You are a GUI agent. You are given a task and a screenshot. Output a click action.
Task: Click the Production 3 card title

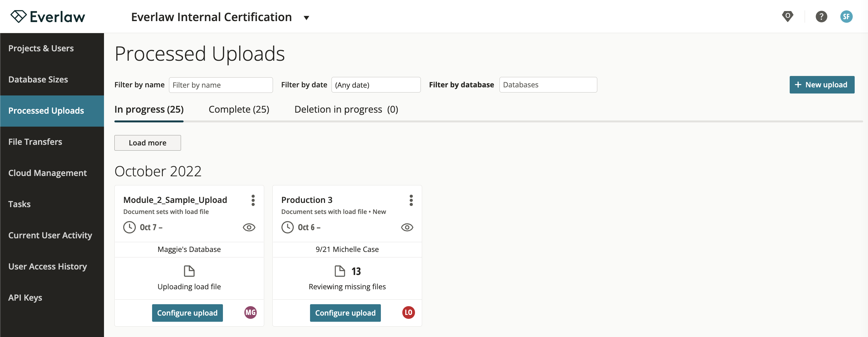point(307,200)
